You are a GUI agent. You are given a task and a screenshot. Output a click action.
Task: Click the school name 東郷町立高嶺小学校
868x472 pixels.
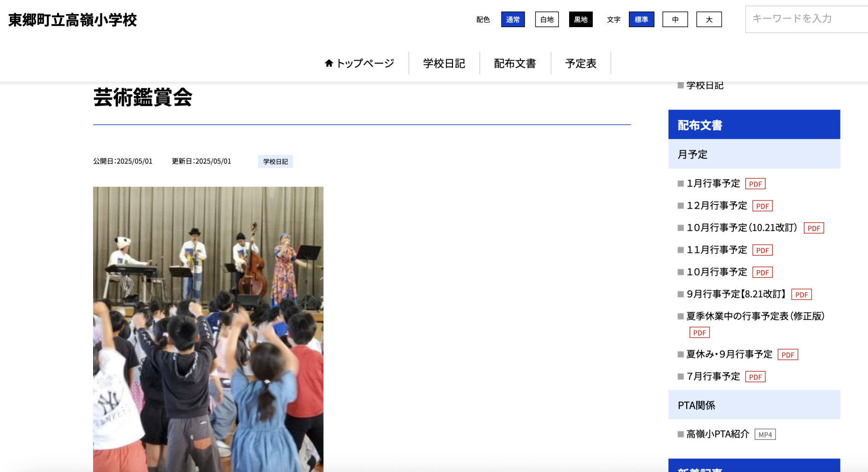[x=72, y=20]
